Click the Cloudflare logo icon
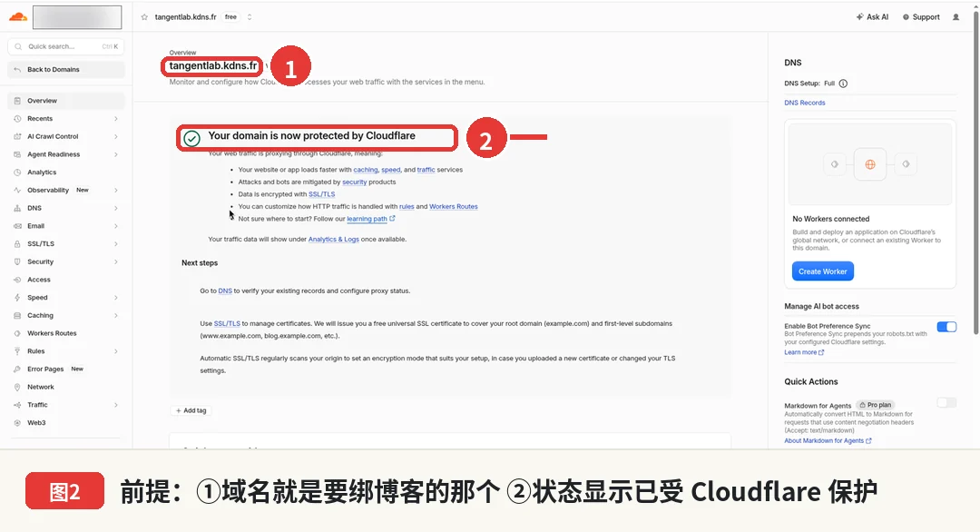This screenshot has height=532, width=980. pos(18,17)
